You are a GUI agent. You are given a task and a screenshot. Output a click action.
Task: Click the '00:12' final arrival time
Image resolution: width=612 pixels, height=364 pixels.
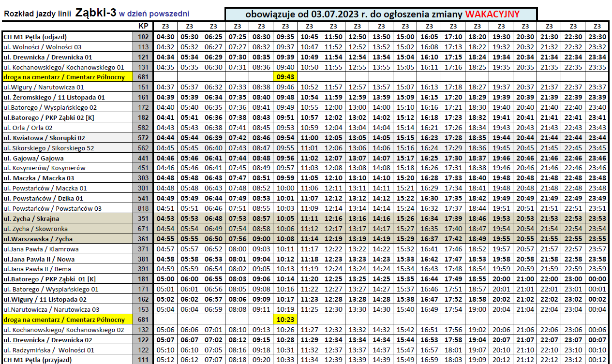pos(597,360)
